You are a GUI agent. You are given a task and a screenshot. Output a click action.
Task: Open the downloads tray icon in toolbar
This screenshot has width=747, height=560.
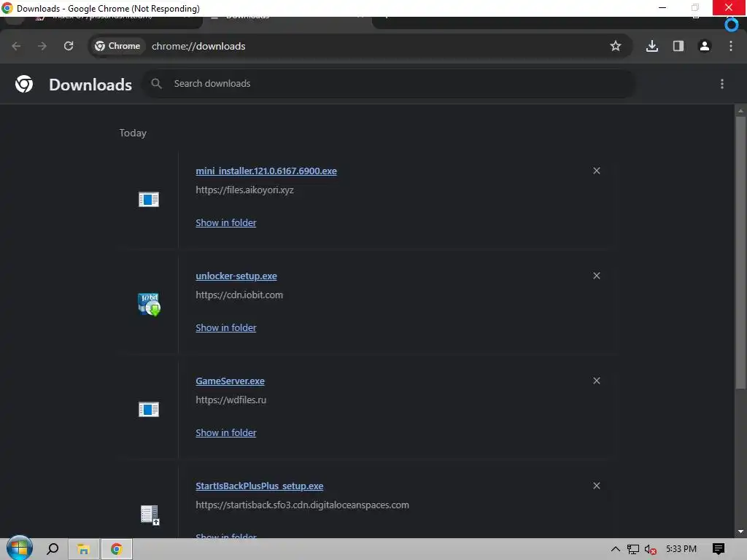(x=651, y=46)
